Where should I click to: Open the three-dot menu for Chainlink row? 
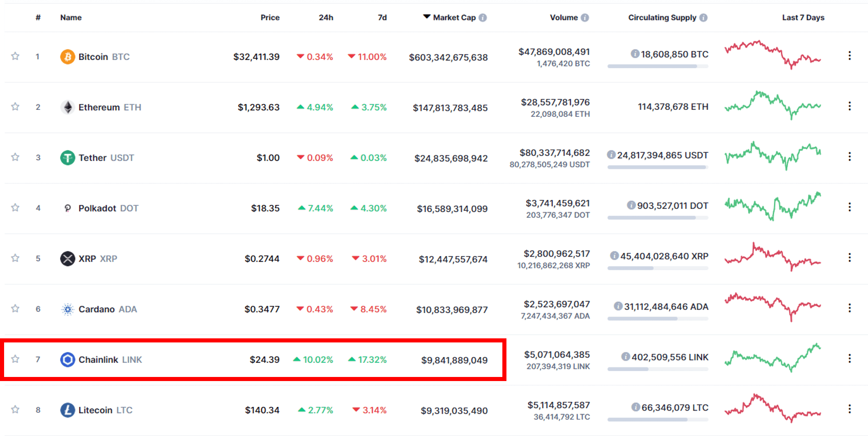click(849, 358)
